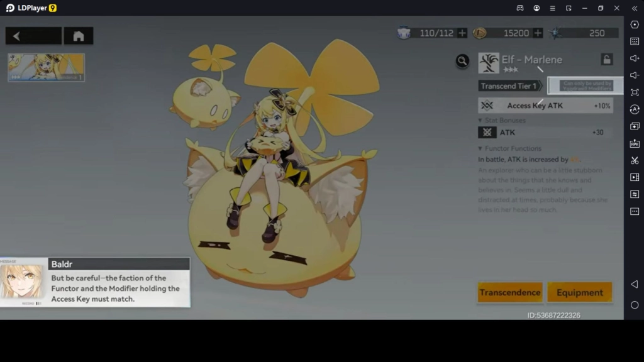
Task: Take a screenshot with the scissors icon
Action: [635, 160]
